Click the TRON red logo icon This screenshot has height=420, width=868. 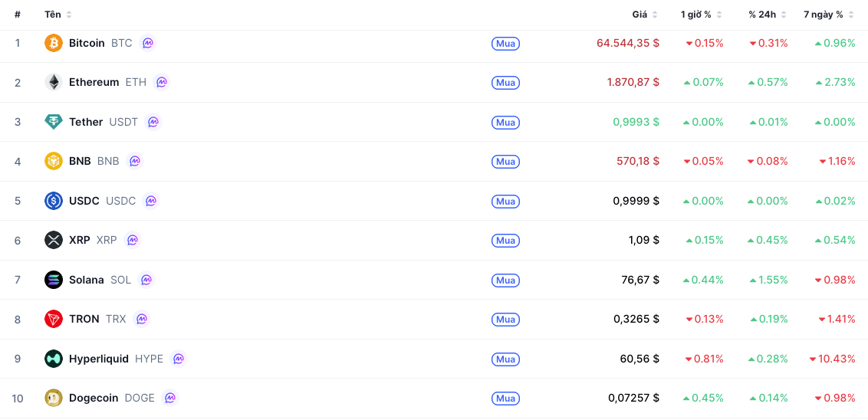coord(54,319)
